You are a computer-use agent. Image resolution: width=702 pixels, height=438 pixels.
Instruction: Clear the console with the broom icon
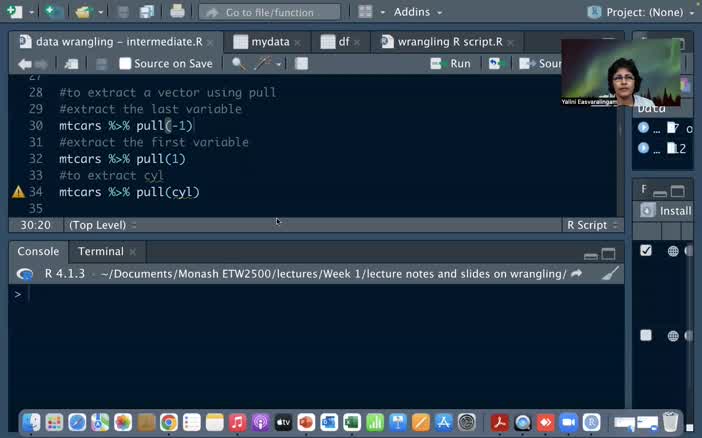point(610,273)
